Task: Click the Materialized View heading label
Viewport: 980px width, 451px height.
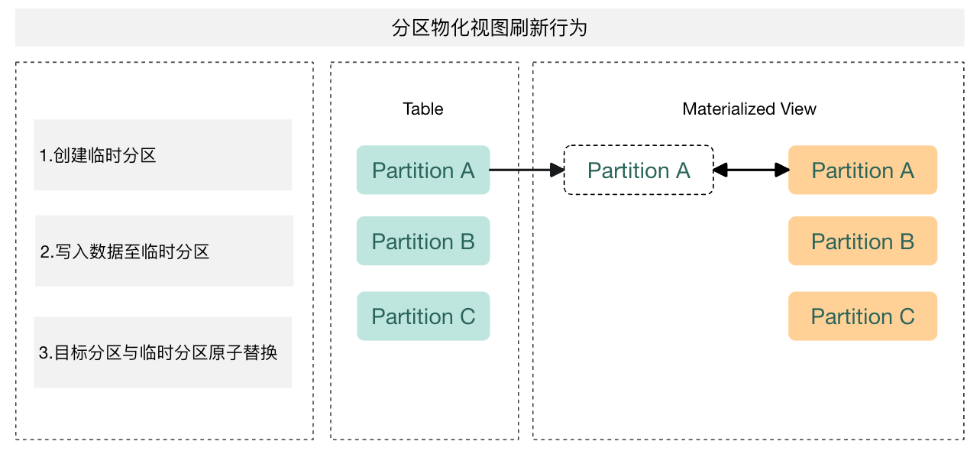Action: [749, 109]
